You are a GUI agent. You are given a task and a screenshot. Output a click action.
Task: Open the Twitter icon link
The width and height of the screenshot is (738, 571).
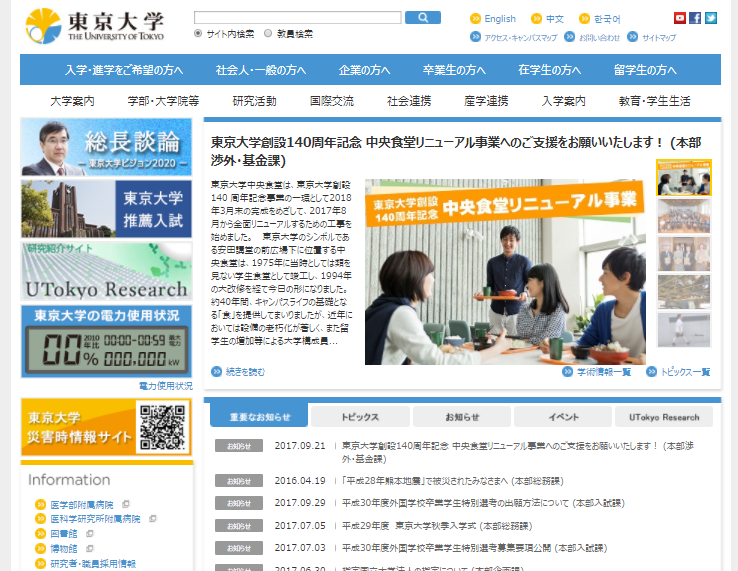[711, 18]
